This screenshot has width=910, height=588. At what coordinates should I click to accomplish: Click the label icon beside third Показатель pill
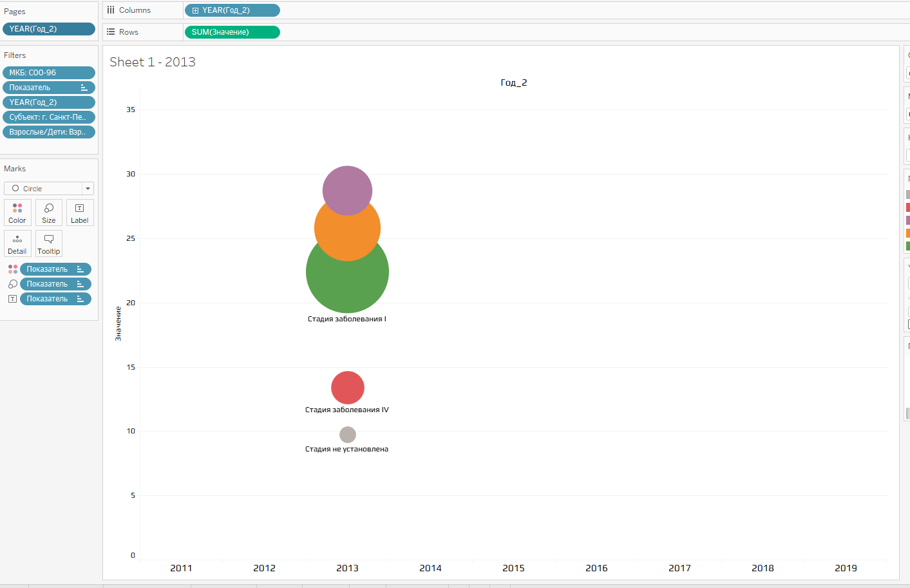(x=12, y=299)
